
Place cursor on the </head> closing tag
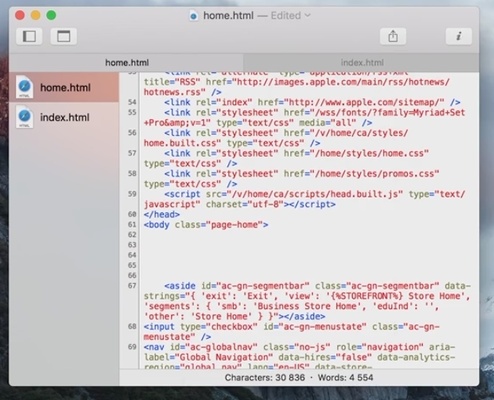click(x=162, y=214)
